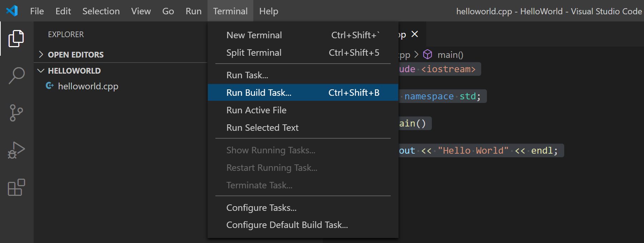Select the Search icon in activity bar

[16, 76]
